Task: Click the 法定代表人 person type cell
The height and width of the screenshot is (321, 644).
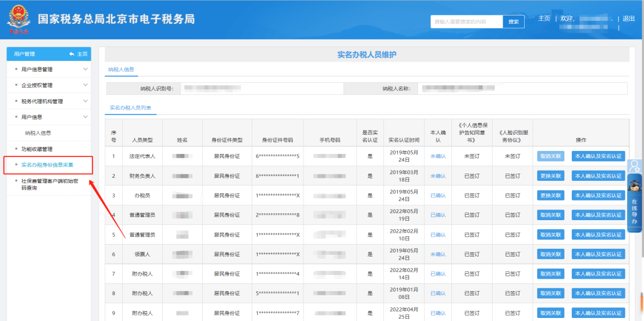Action: pyautogui.click(x=143, y=156)
